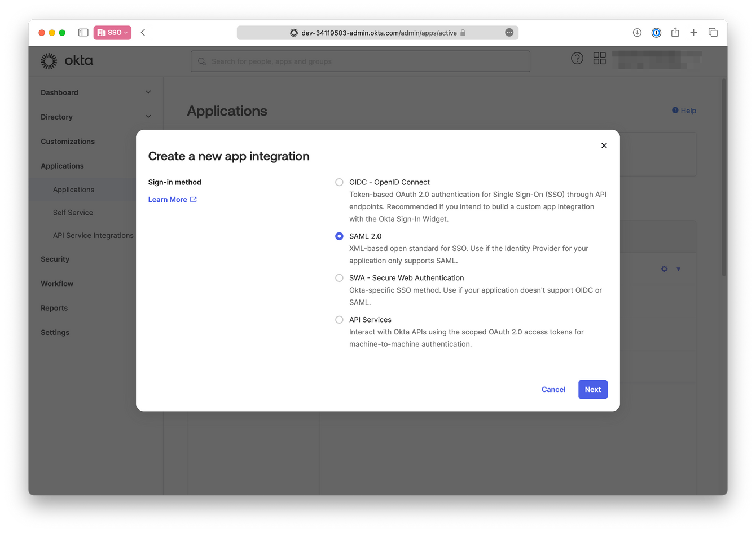Screen dimensions: 756x533
Task: Open the page options ellipsis in the address bar
Action: tap(509, 33)
